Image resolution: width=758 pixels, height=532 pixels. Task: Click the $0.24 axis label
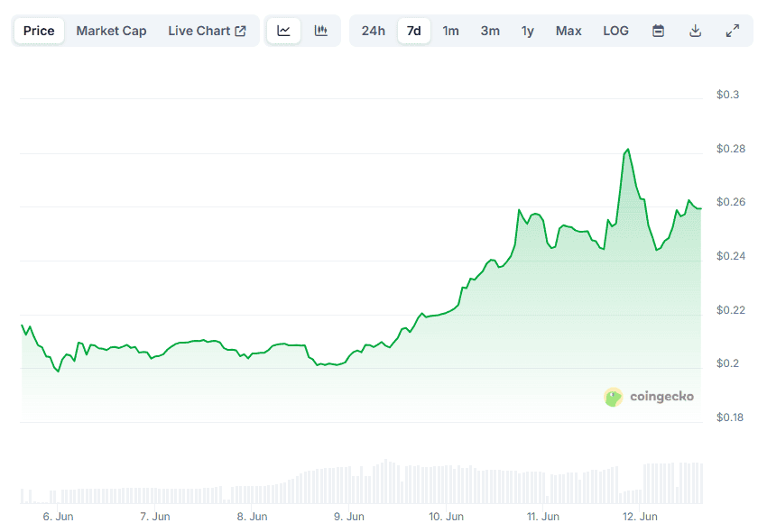[730, 256]
